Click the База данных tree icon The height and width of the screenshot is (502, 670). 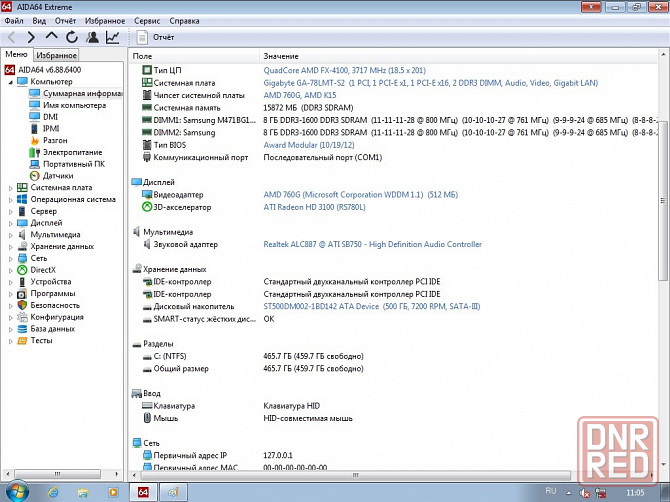22,329
